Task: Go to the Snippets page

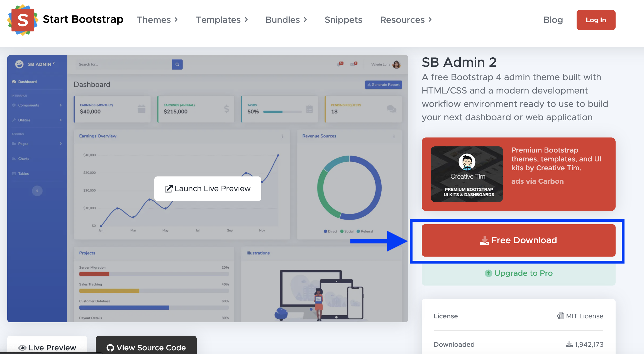Action: pyautogui.click(x=343, y=20)
